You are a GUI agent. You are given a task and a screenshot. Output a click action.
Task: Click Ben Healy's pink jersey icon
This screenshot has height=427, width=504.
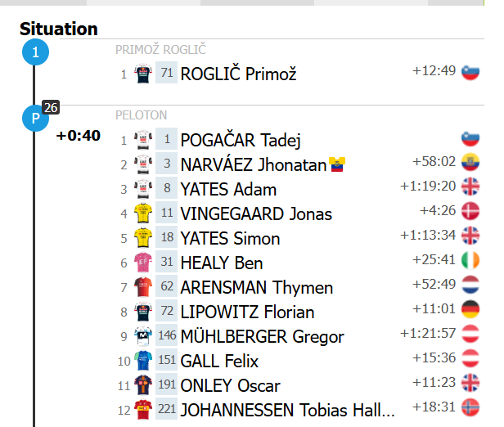click(x=143, y=263)
